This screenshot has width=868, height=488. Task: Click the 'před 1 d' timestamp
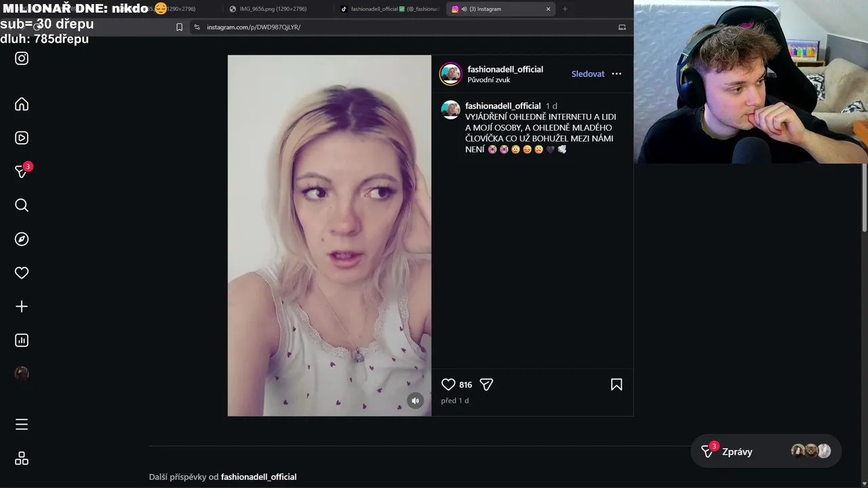(455, 401)
